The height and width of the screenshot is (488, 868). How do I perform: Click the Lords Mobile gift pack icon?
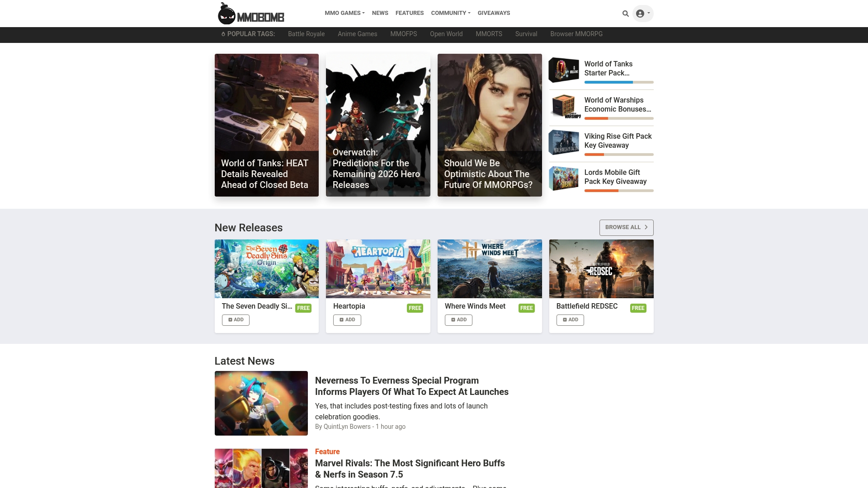tap(564, 178)
